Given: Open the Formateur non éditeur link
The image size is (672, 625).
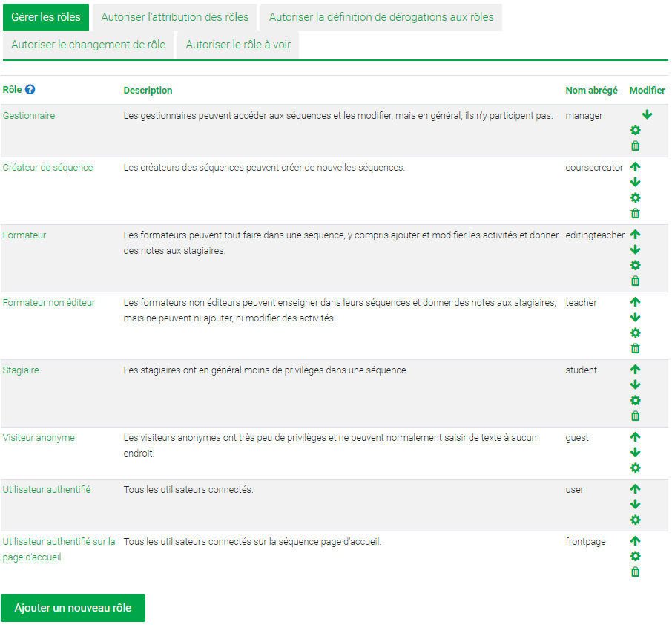Looking at the screenshot, I should tap(49, 302).
